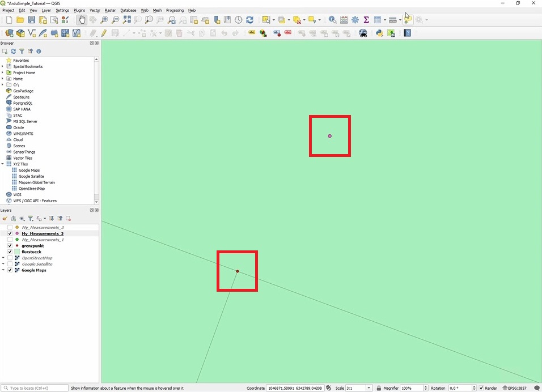This screenshot has width=542, height=392.
Task: Click the Refresh map canvas icon
Action: click(x=249, y=20)
